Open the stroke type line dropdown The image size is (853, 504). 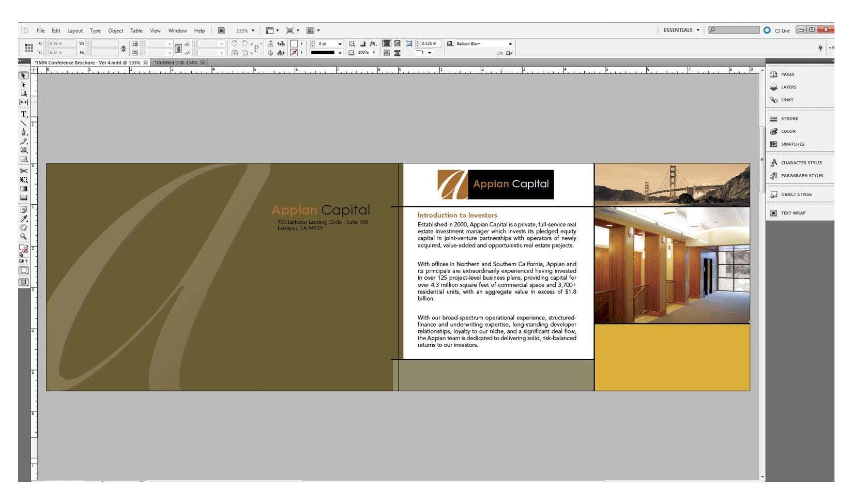click(x=340, y=53)
